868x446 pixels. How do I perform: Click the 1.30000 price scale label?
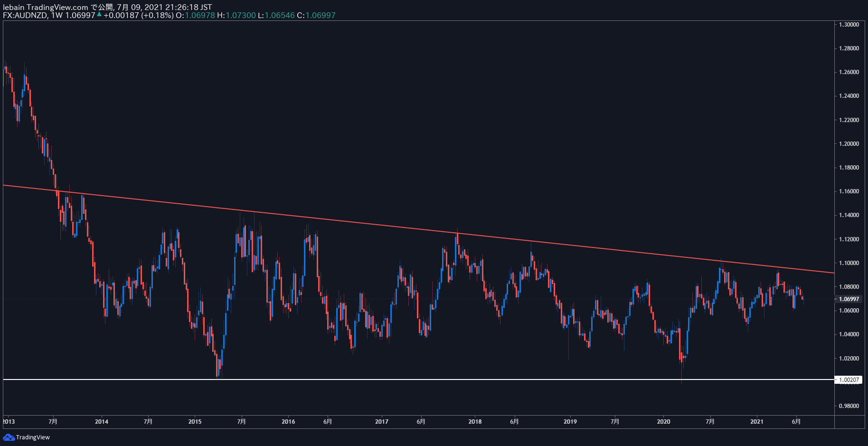(849, 24)
